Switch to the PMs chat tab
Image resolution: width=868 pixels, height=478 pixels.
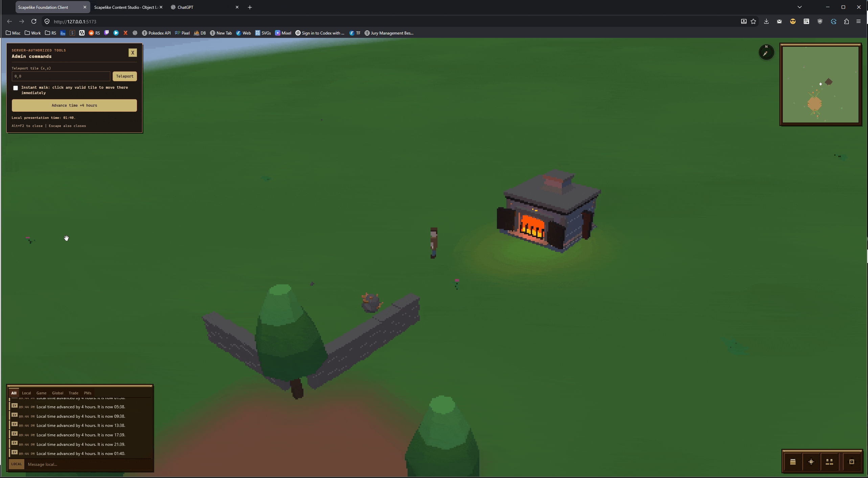[88, 393]
